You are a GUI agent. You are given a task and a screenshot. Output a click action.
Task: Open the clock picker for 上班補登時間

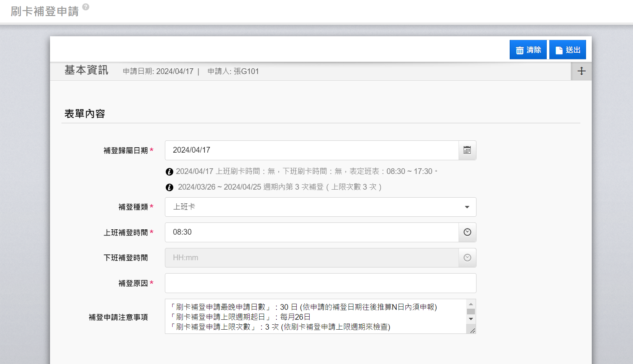pyautogui.click(x=467, y=232)
